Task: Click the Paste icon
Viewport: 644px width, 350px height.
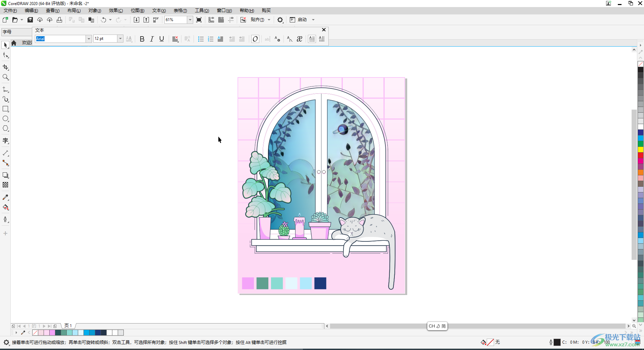Action: tap(91, 20)
